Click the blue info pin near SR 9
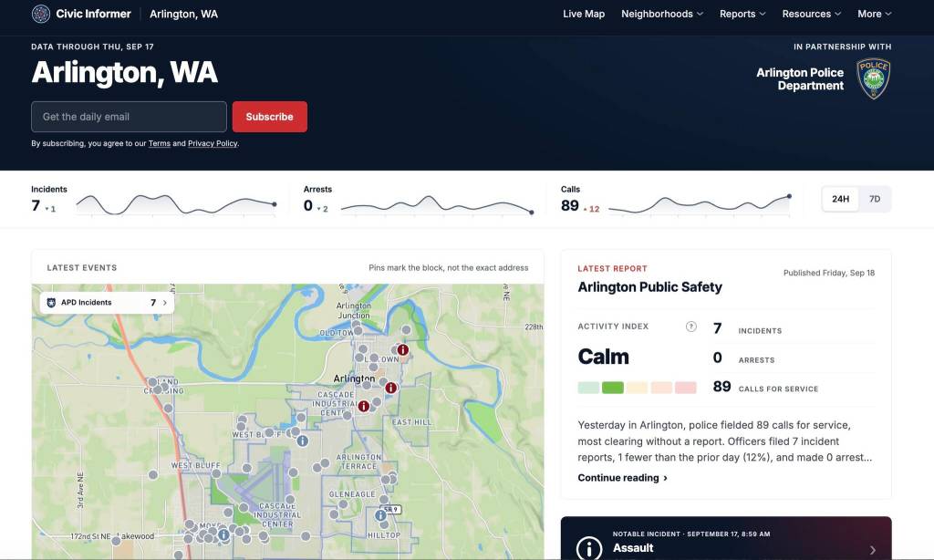934x560 pixels. tap(380, 515)
